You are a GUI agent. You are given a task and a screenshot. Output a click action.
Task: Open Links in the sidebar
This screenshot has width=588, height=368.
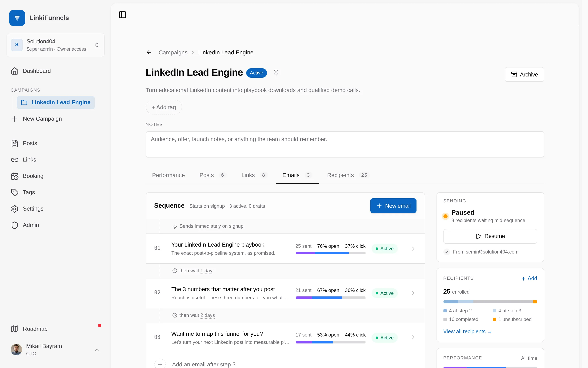click(56, 160)
